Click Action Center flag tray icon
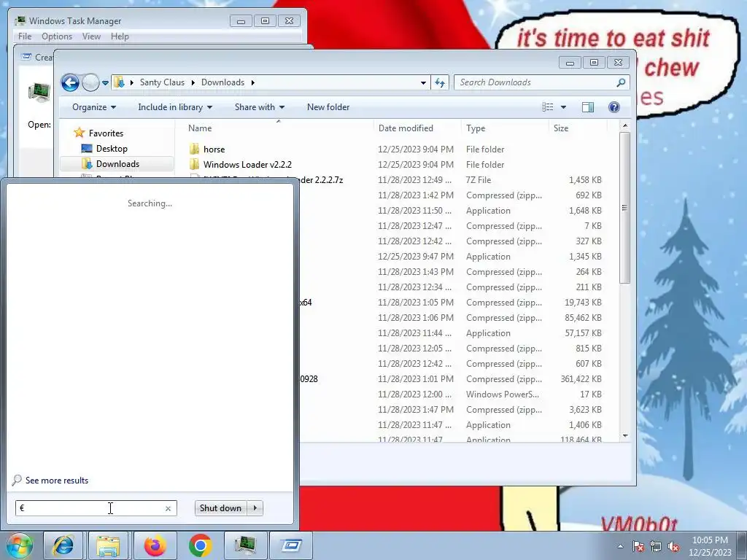Screen dimensions: 747x560 tap(638, 546)
